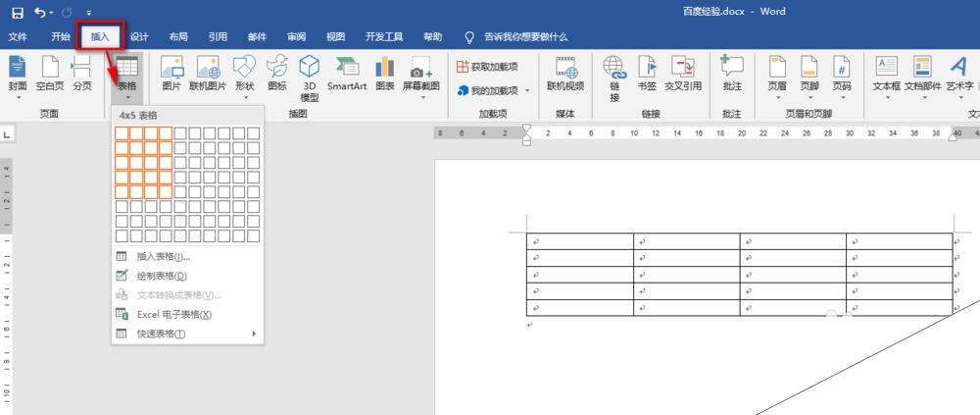This screenshot has height=415, width=980.
Task: Switch to the 开始 ribbon tab
Action: point(60,37)
